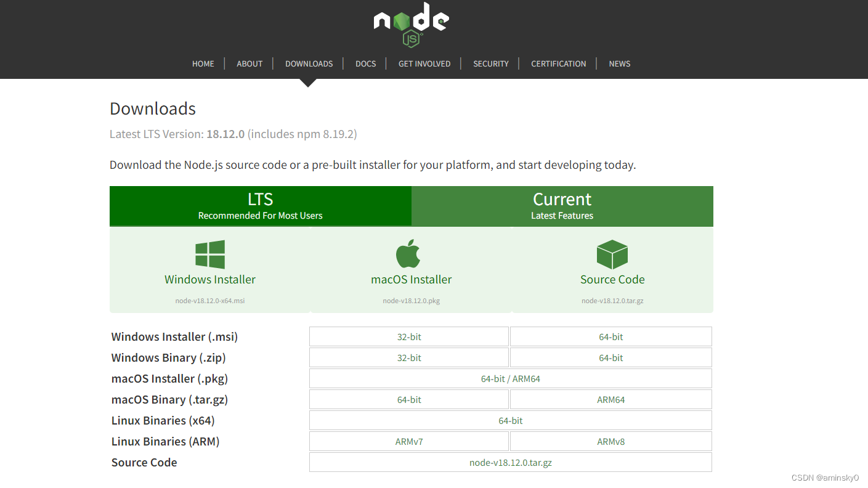Screen dimensions: 868x488
Task: Click the Linux Binaries (x64) row label
Action: [x=163, y=421]
